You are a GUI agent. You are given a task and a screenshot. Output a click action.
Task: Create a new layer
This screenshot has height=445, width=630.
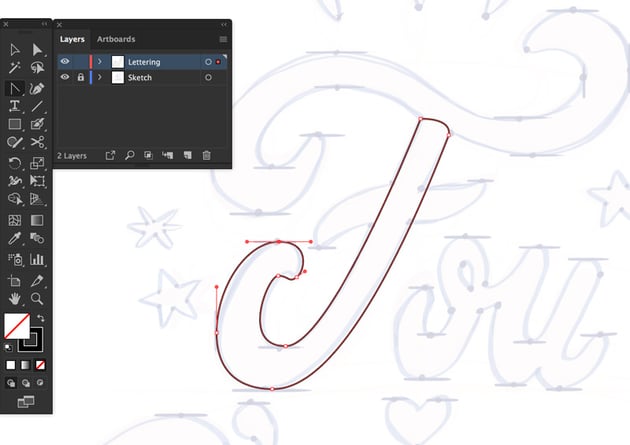[188, 155]
